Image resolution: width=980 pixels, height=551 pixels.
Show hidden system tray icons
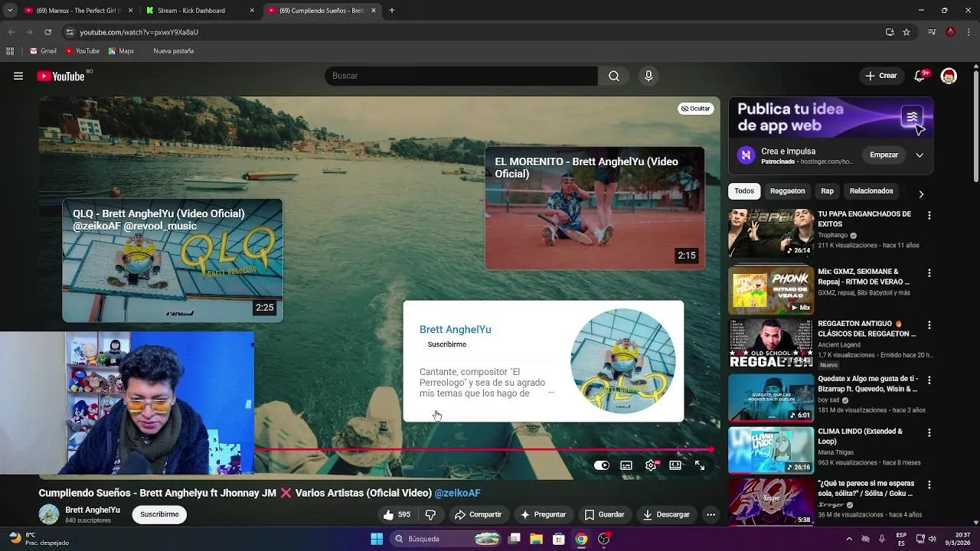(x=848, y=539)
